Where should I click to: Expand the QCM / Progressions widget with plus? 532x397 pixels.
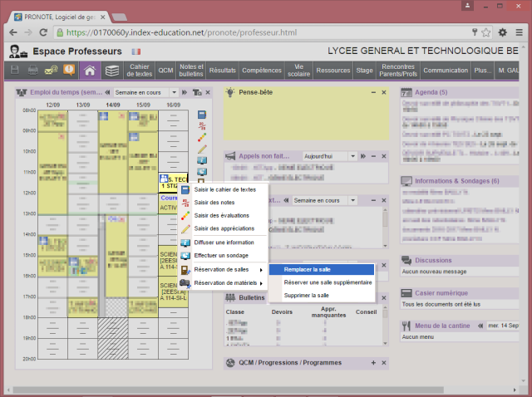pyautogui.click(x=373, y=363)
